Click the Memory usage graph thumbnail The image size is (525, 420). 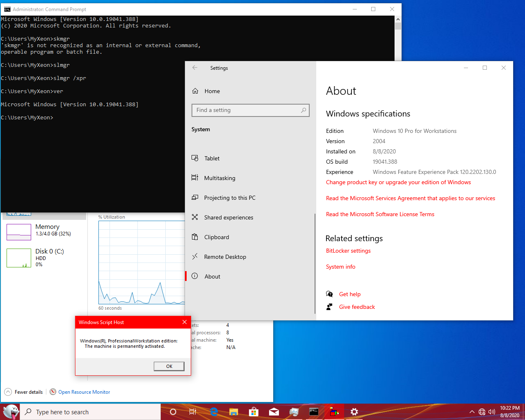19,232
